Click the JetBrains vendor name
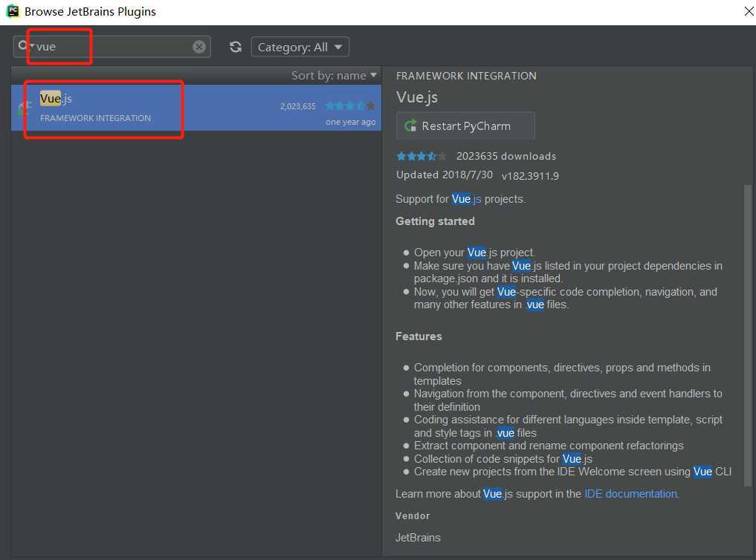This screenshot has width=756, height=560. 418,538
